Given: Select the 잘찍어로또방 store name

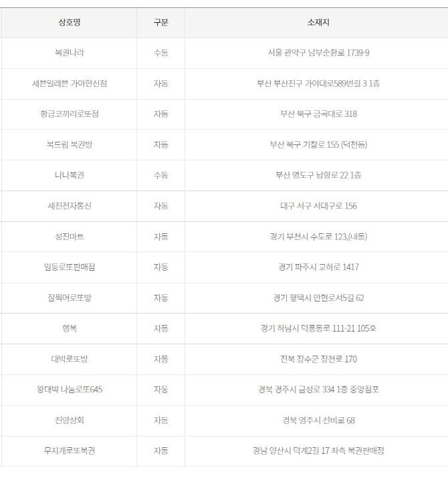Looking at the screenshot, I should coord(69,297).
